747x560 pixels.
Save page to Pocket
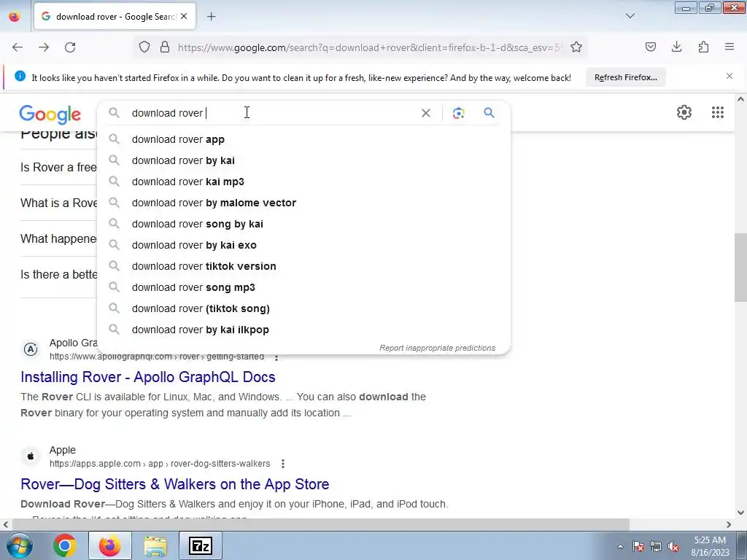click(x=650, y=47)
